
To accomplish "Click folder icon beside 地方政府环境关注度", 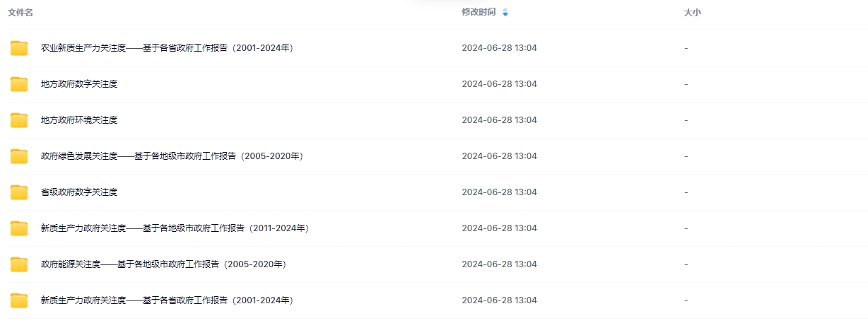I will (19, 120).
